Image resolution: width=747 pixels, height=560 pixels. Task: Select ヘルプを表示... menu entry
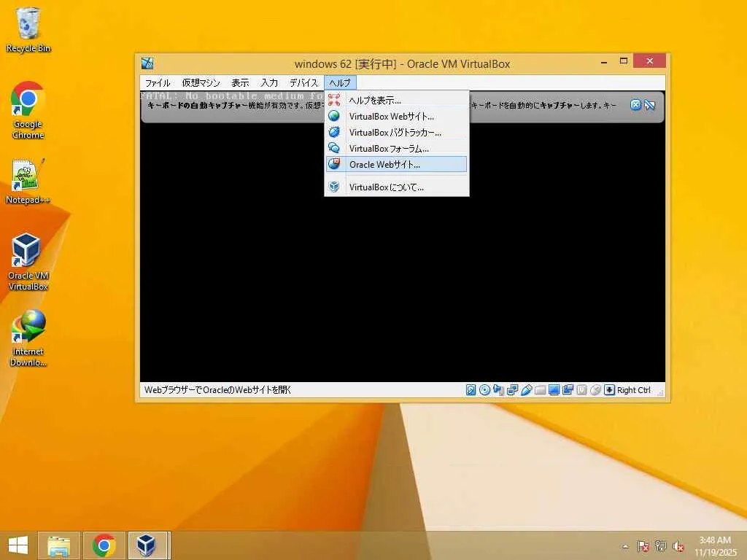point(396,100)
